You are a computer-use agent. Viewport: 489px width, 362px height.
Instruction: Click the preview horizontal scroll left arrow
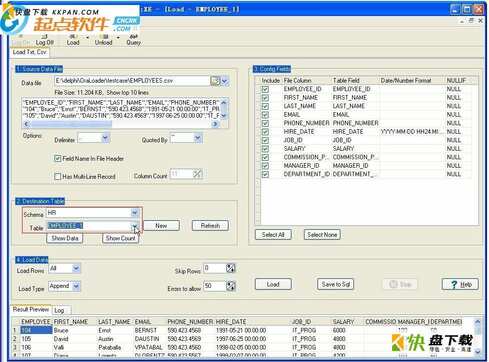(26, 124)
